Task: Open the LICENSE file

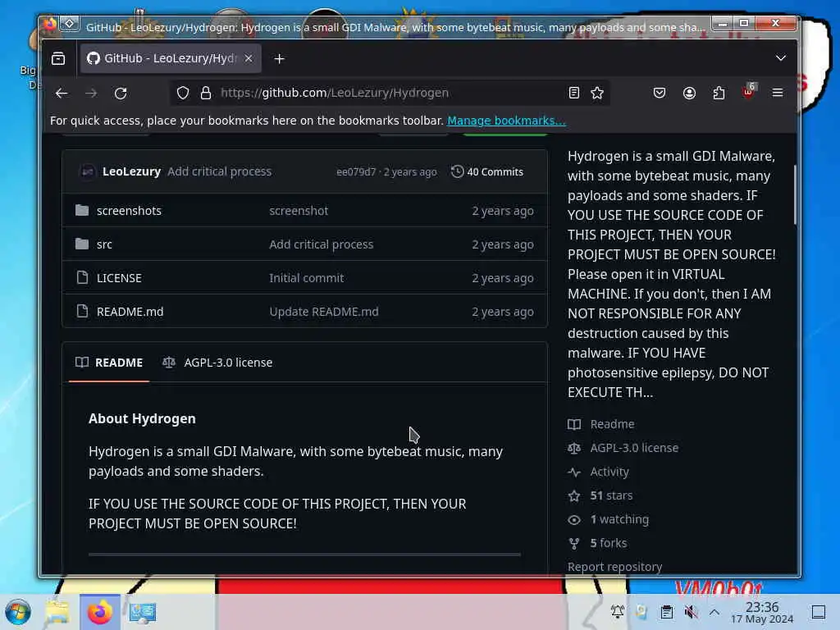Action: pos(119,278)
